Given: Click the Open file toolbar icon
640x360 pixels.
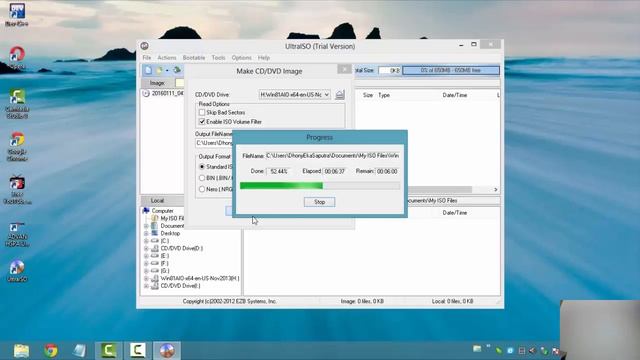Looking at the screenshot, I should (159, 70).
